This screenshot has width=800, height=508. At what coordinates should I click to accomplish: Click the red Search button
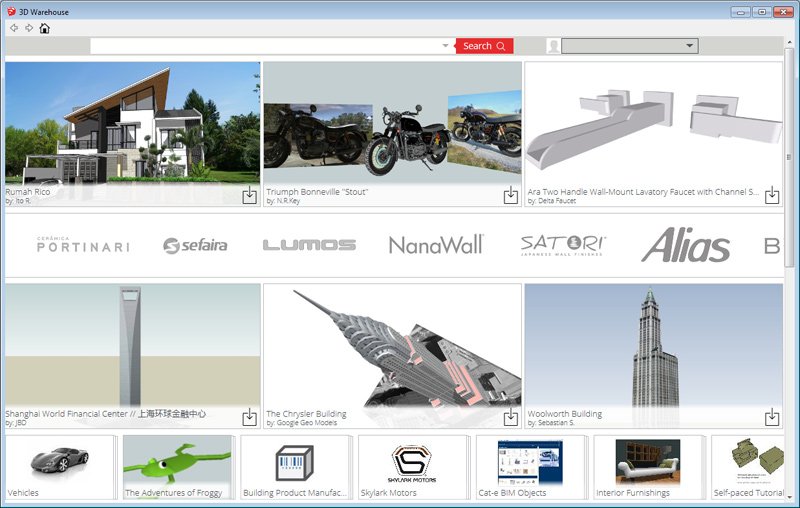point(484,46)
